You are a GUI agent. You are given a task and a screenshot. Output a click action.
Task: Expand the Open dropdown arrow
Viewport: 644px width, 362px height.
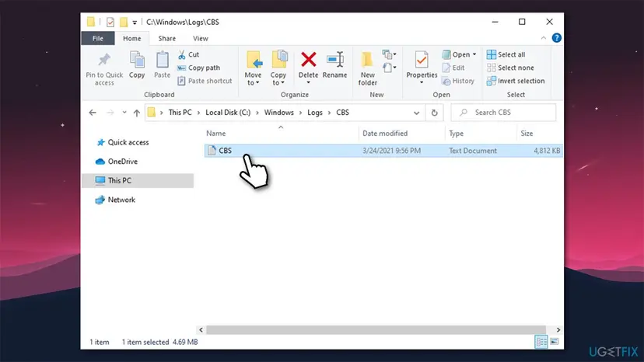click(x=474, y=54)
